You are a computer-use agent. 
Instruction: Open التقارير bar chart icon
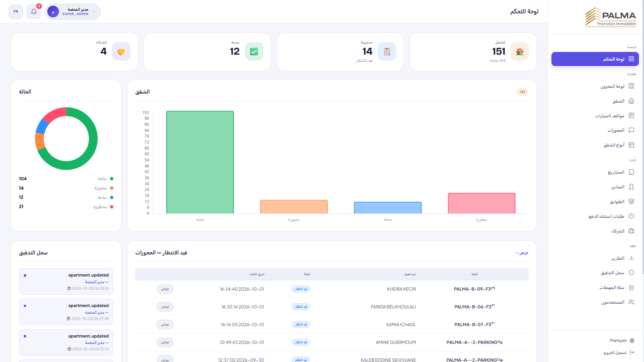[x=631, y=258]
